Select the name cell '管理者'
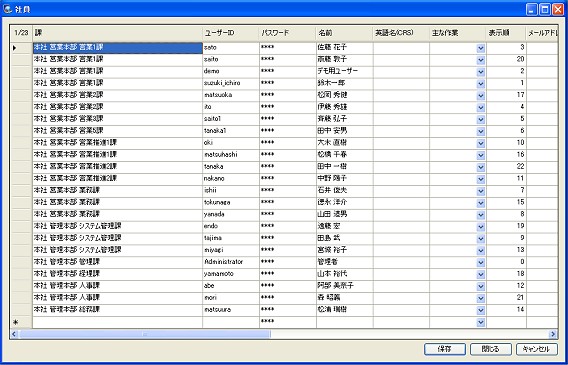This screenshot has height=365, width=568. pyautogui.click(x=344, y=263)
